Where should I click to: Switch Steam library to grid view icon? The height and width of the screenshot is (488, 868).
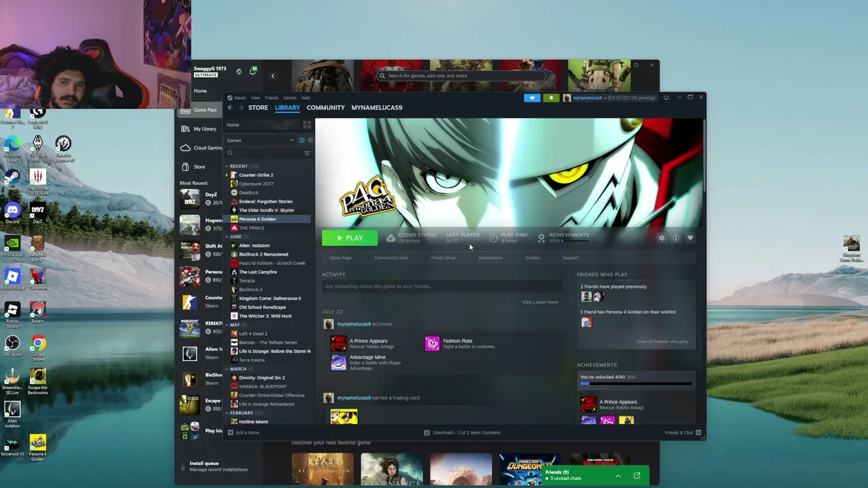(x=307, y=125)
